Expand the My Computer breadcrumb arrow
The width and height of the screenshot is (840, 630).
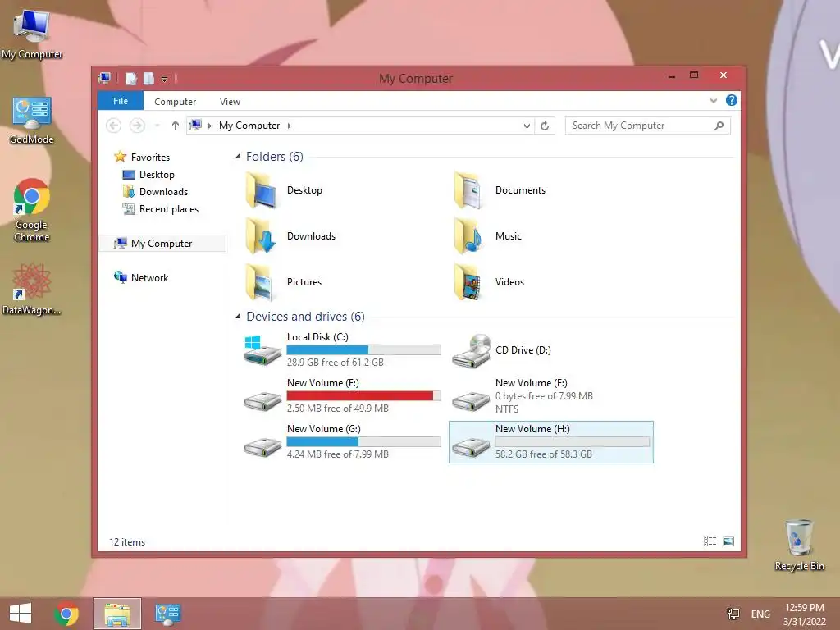[x=290, y=126]
